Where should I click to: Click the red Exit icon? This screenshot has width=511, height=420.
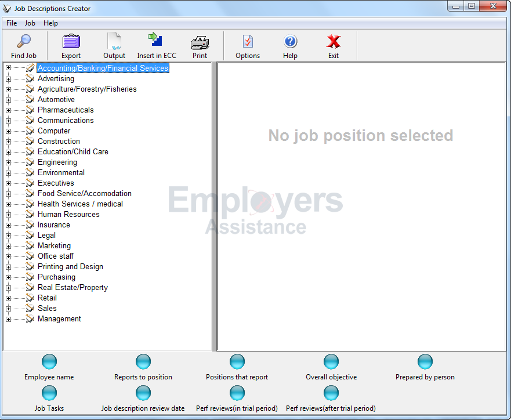point(334,42)
